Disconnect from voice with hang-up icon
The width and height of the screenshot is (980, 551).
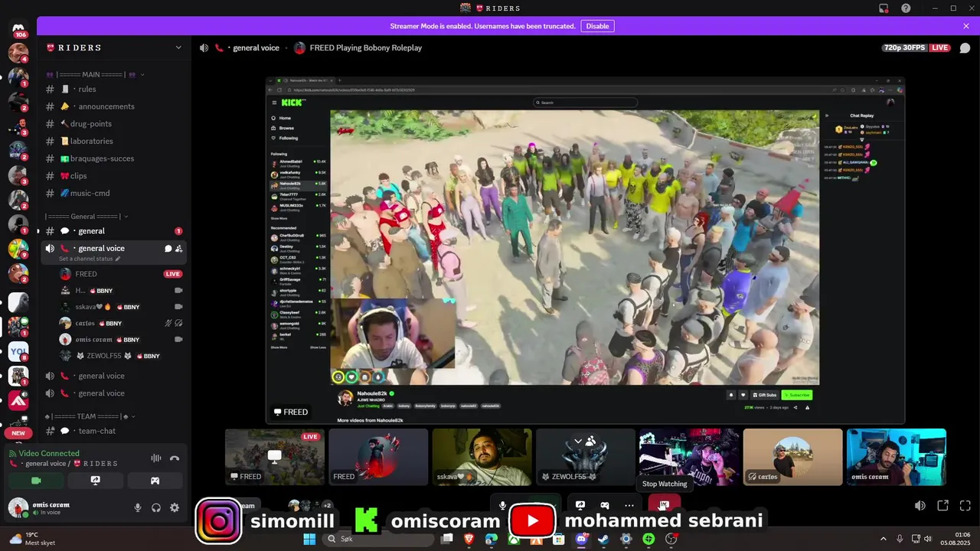(175, 458)
